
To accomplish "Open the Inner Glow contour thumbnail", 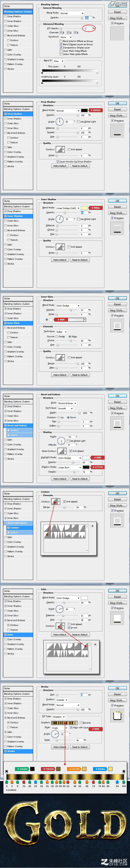I will [60, 358].
